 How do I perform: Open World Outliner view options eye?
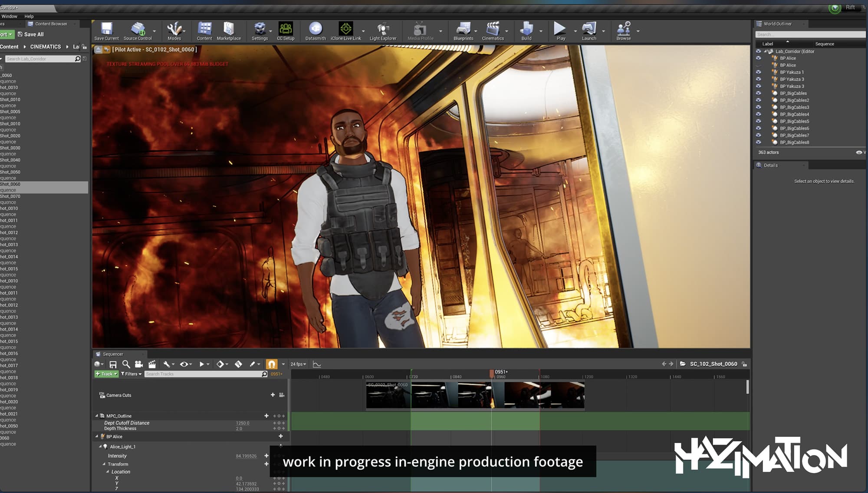tap(860, 152)
